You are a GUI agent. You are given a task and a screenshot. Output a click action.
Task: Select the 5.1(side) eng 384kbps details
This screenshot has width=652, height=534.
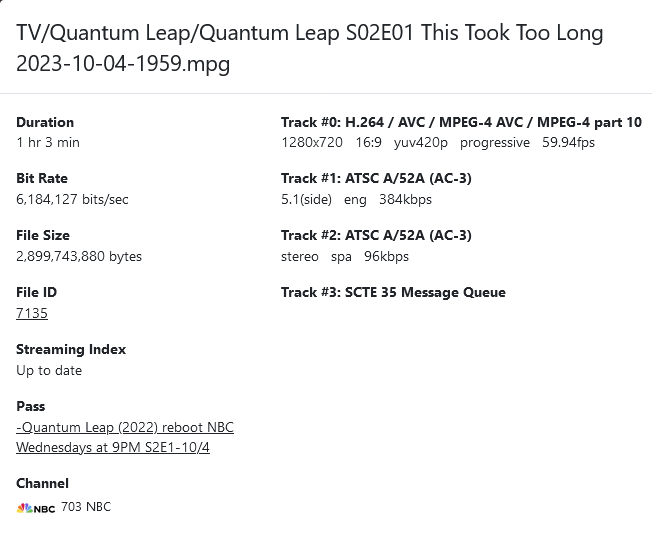click(356, 199)
